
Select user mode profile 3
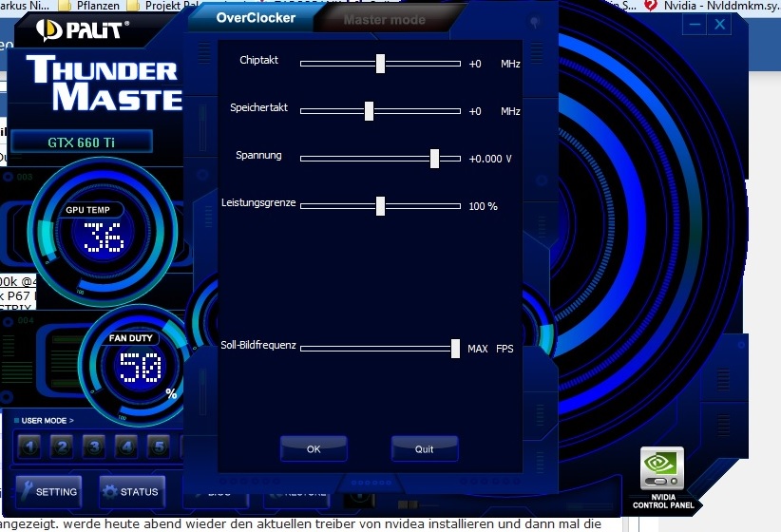tap(94, 446)
